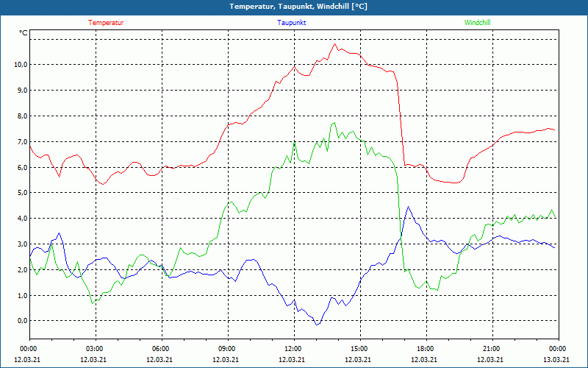This screenshot has height=368, width=588.
Task: Click the 06:00 time axis label
Action: (162, 349)
